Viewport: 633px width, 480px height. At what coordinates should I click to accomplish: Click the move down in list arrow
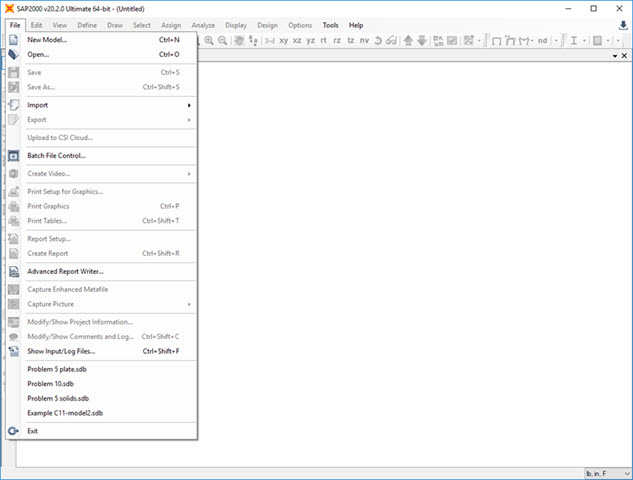tap(422, 40)
